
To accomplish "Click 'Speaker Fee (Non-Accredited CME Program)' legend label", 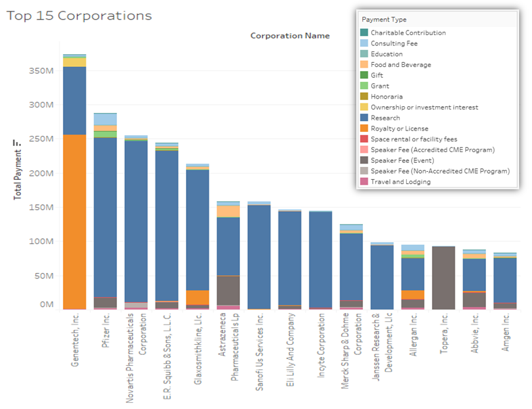I will tap(440, 171).
